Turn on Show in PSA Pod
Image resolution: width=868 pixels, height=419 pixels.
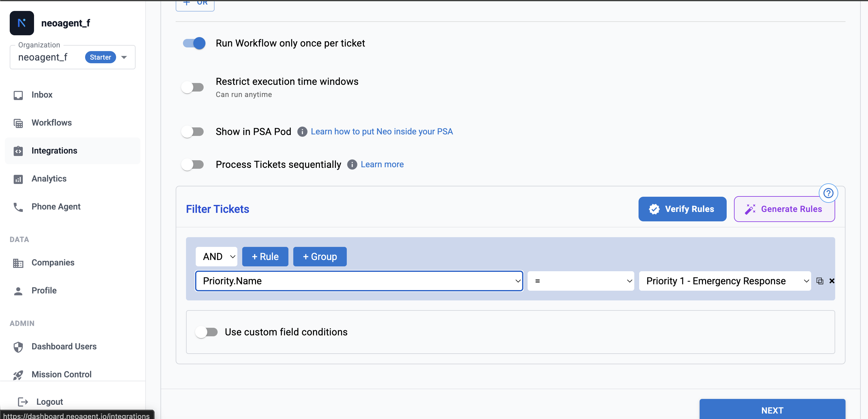click(x=193, y=131)
